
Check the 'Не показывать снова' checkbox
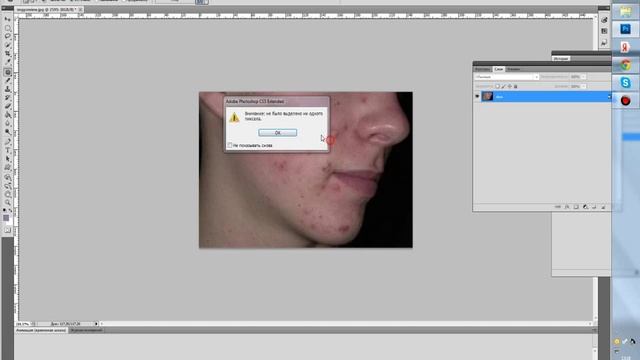pyautogui.click(x=230, y=145)
